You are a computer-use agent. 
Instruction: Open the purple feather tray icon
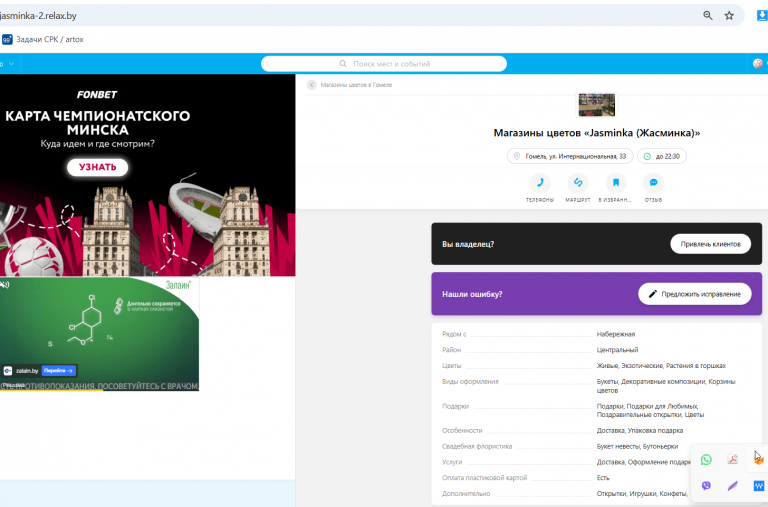click(x=732, y=485)
